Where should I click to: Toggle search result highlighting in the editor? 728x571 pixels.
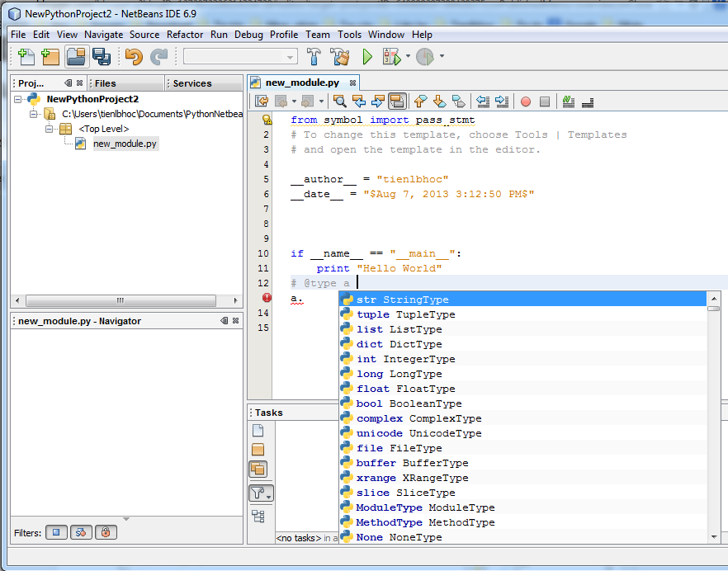pos(397,101)
